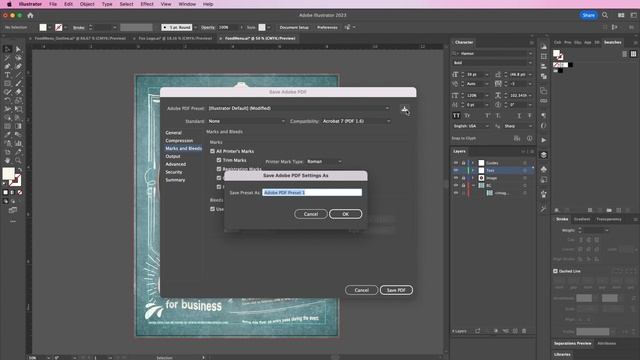Open the font family dropdown in the Character panel

coord(493,53)
